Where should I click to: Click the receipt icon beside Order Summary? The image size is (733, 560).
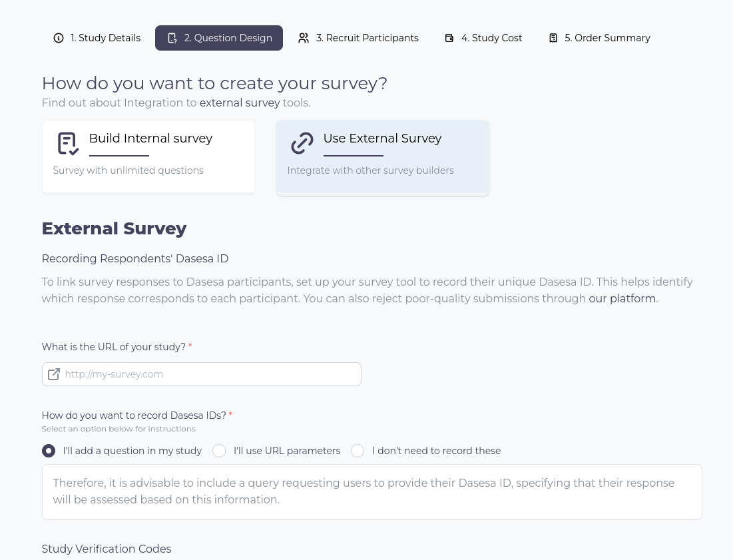(553, 38)
